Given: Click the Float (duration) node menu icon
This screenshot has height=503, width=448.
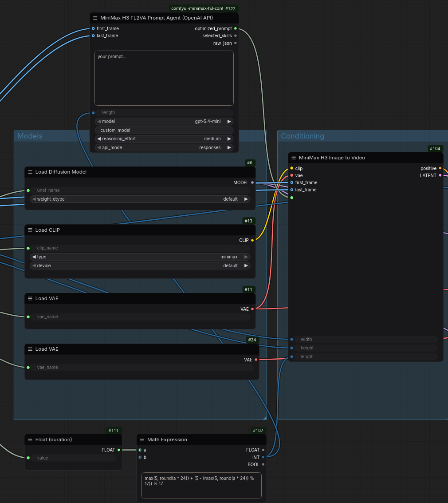Looking at the screenshot, I should coord(30,440).
